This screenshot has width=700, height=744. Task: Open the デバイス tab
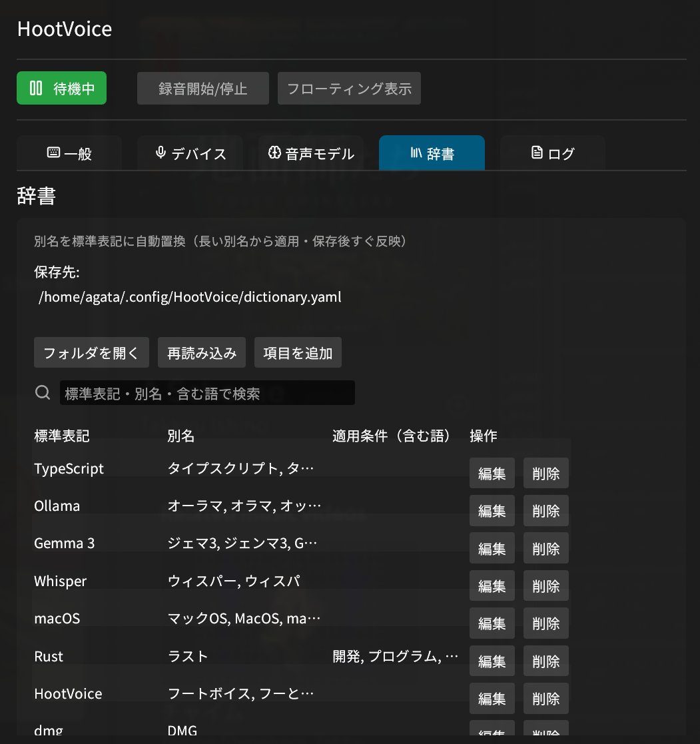pos(190,153)
